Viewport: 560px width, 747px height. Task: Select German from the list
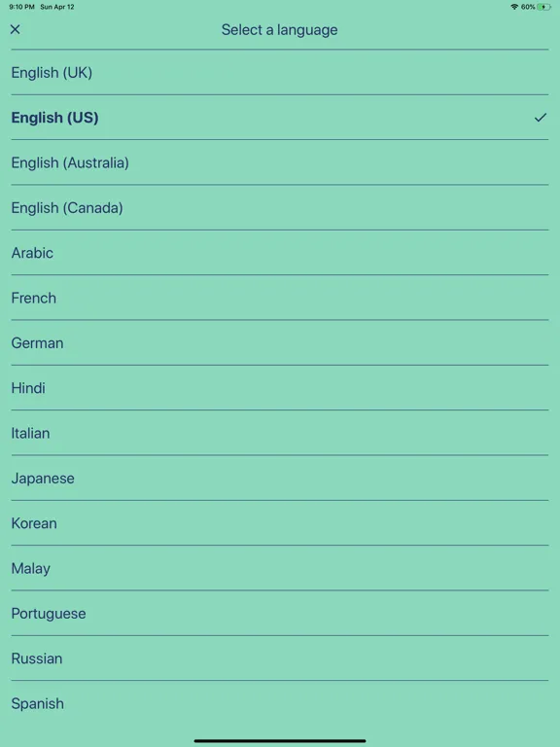click(x=280, y=343)
